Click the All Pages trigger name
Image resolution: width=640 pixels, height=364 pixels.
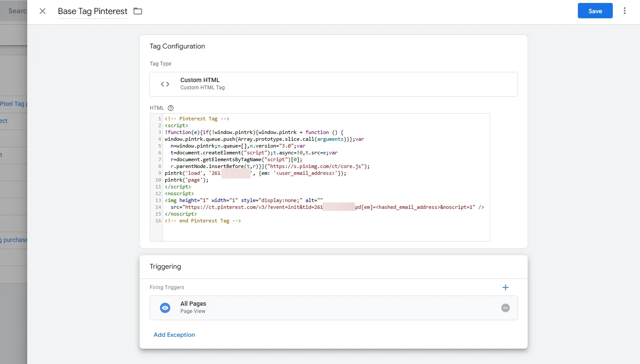pyautogui.click(x=193, y=304)
